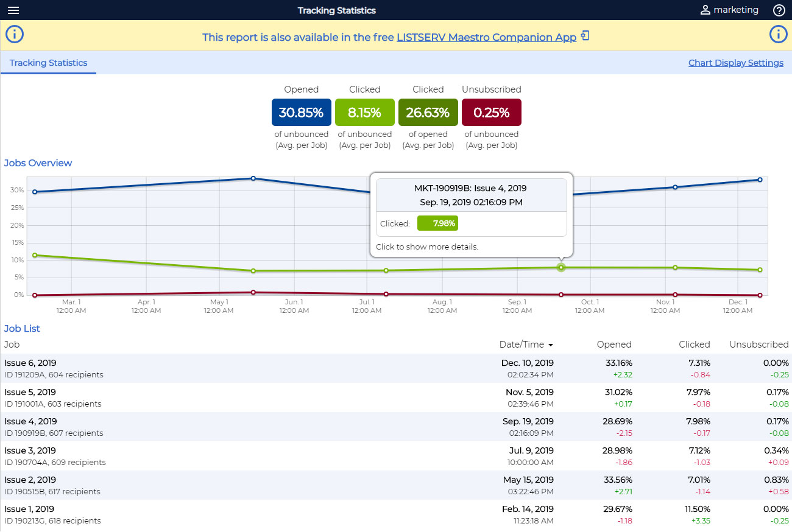Image resolution: width=792 pixels, height=532 pixels.
Task: Click the help question mark icon
Action: coord(779,10)
